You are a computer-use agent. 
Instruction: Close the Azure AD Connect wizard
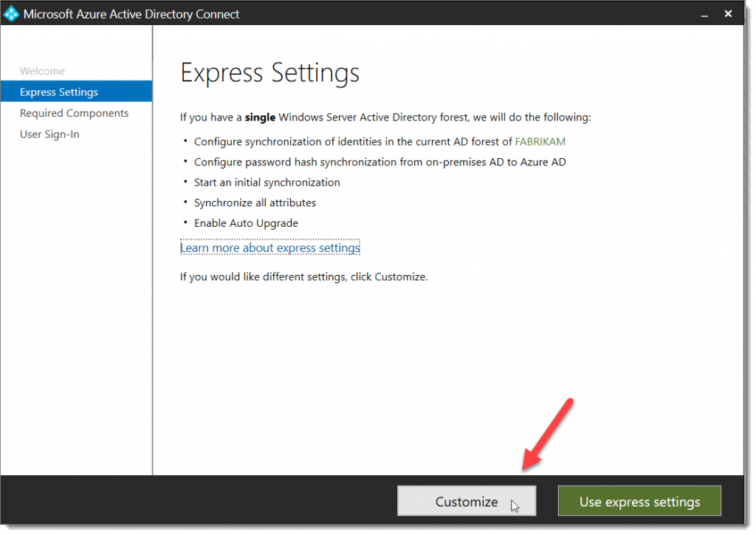728,13
